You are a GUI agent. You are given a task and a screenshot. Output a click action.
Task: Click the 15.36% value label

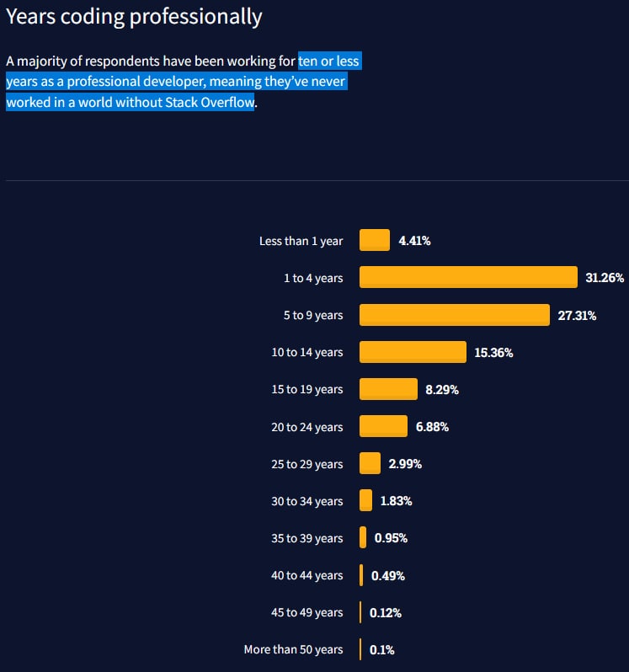[x=493, y=353]
